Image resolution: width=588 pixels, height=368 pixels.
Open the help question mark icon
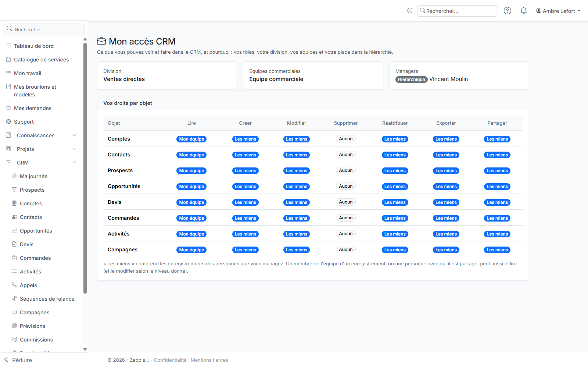[508, 11]
